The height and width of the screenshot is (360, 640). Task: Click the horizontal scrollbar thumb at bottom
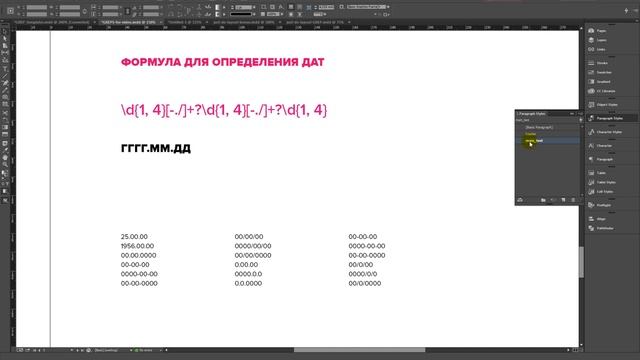pyautogui.click(x=359, y=350)
